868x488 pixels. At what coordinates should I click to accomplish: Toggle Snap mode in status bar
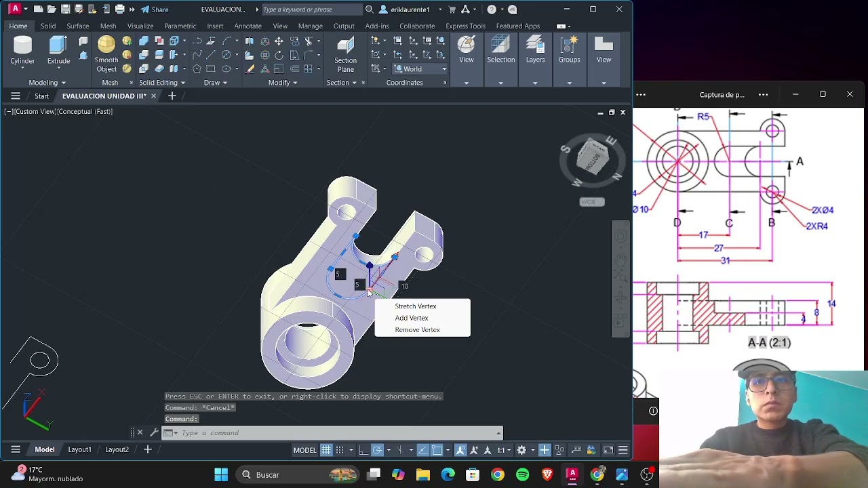339,449
